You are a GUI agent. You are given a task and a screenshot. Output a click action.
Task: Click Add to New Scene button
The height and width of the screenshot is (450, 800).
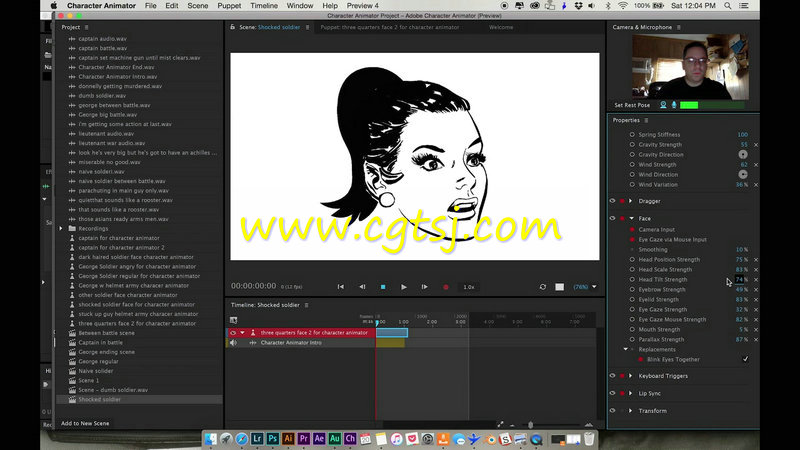85,423
